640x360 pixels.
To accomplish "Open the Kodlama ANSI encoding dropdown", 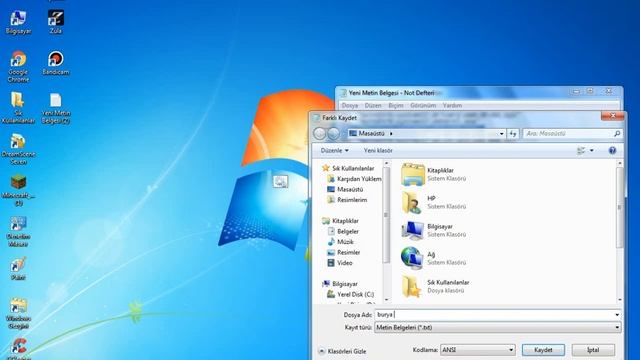I will 478,350.
